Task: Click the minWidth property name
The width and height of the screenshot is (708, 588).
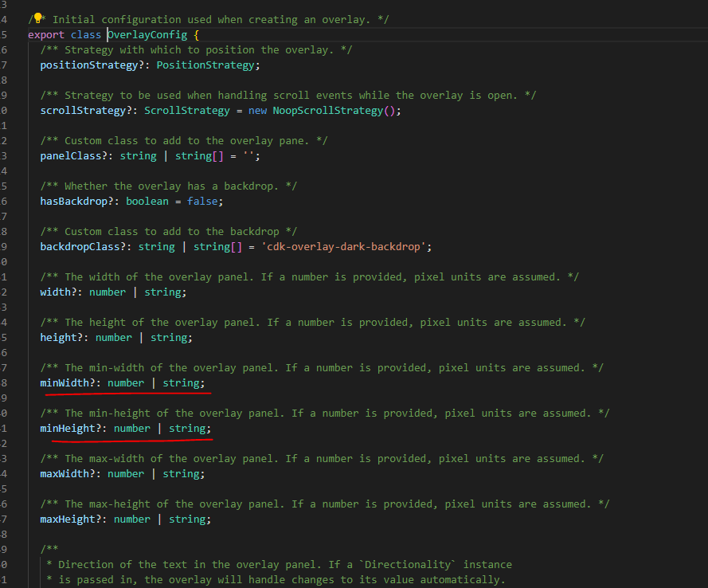Action: (x=65, y=383)
